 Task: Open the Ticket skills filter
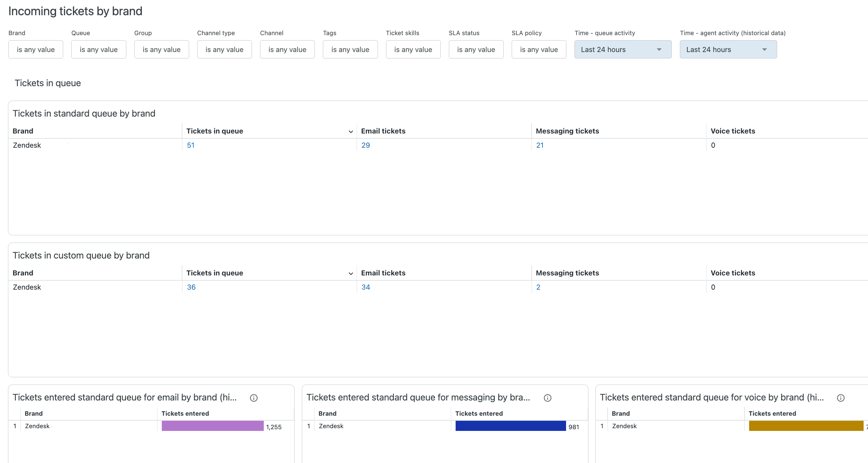click(413, 50)
